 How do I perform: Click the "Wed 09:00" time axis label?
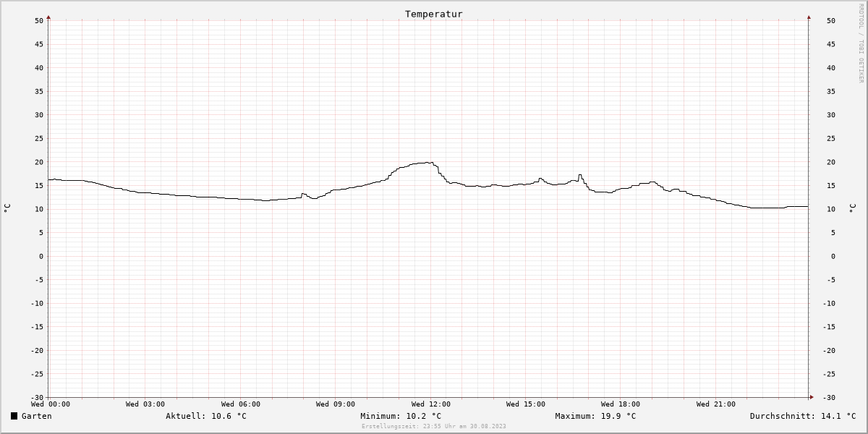[336, 404]
